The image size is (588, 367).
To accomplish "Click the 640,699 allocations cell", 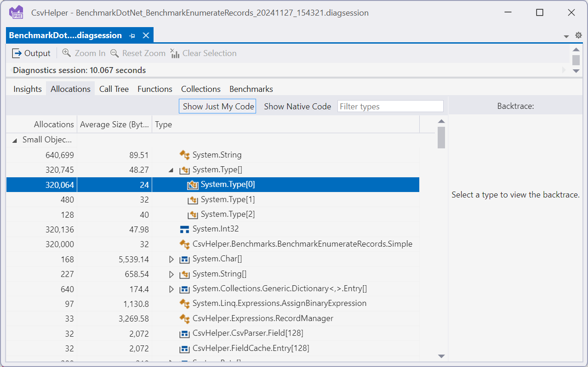I will coord(41,155).
